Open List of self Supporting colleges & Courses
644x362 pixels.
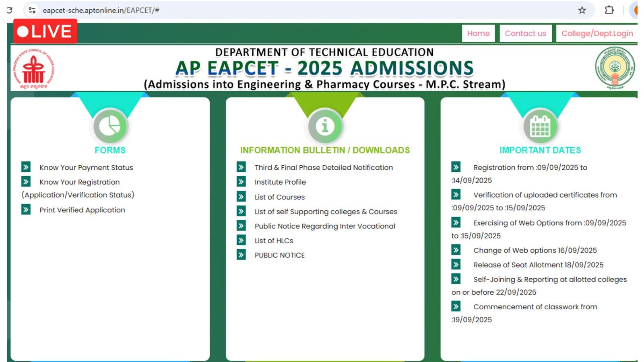pyautogui.click(x=326, y=212)
